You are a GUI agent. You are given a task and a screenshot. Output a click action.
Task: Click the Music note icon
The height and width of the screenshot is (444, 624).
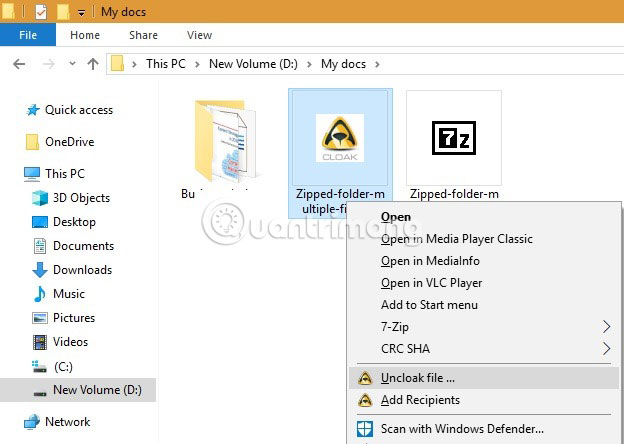tap(39, 294)
